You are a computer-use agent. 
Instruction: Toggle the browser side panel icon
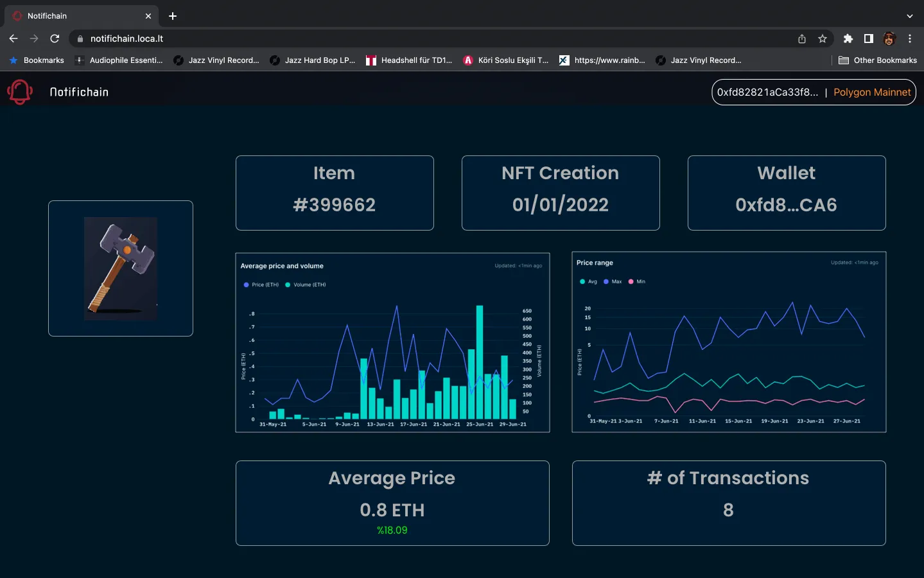tap(869, 39)
